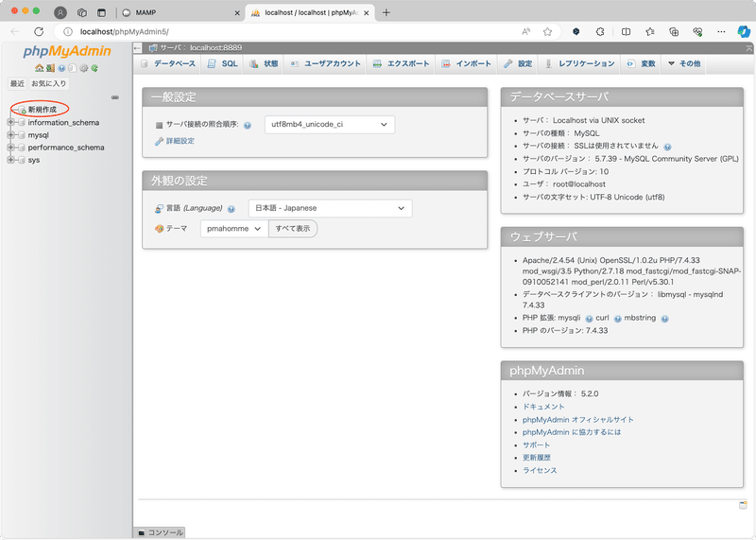756x540 pixels.
Task: Open navigation panel settings gear icon
Action: 84,68
